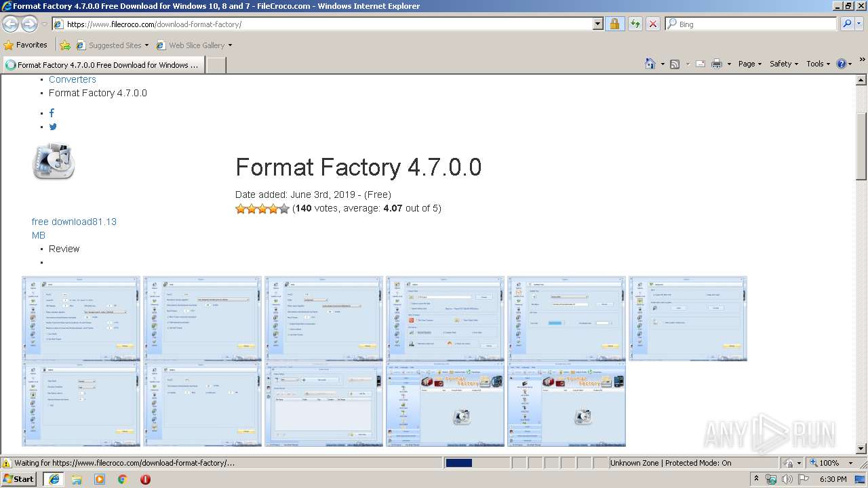Open media player icon in taskbar
The height and width of the screenshot is (488, 868).
point(100,479)
